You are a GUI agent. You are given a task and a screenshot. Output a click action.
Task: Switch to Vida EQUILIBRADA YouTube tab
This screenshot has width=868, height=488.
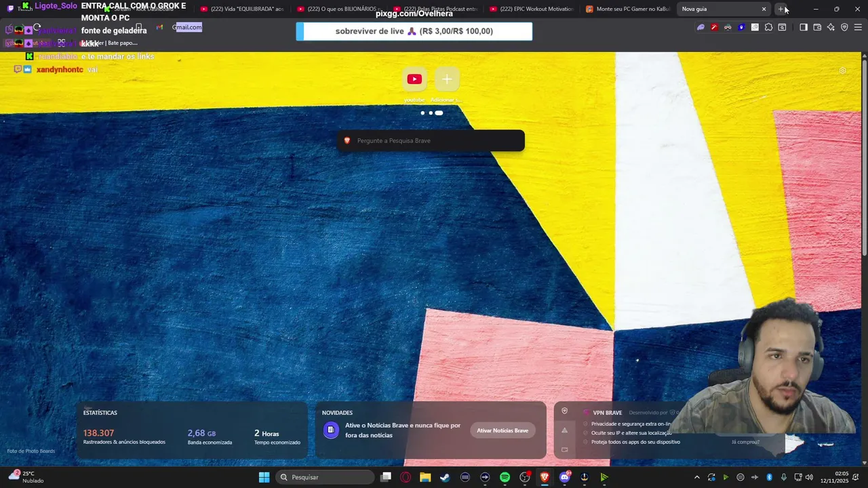[241, 9]
